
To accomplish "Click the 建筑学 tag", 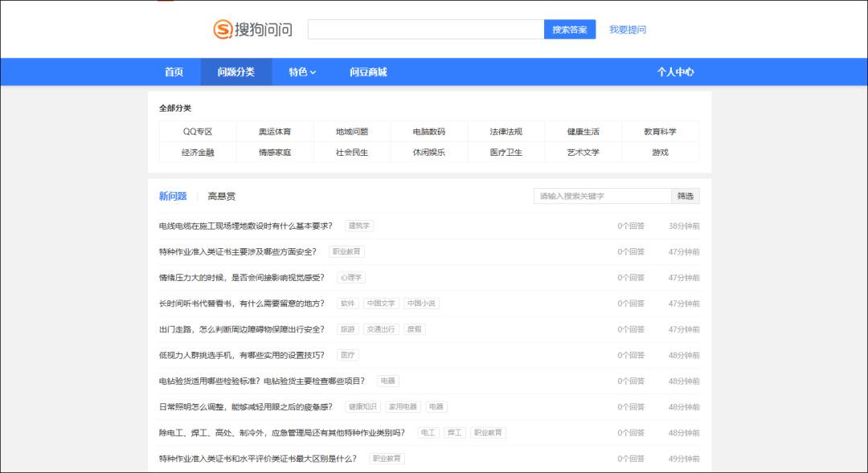I will 359,226.
